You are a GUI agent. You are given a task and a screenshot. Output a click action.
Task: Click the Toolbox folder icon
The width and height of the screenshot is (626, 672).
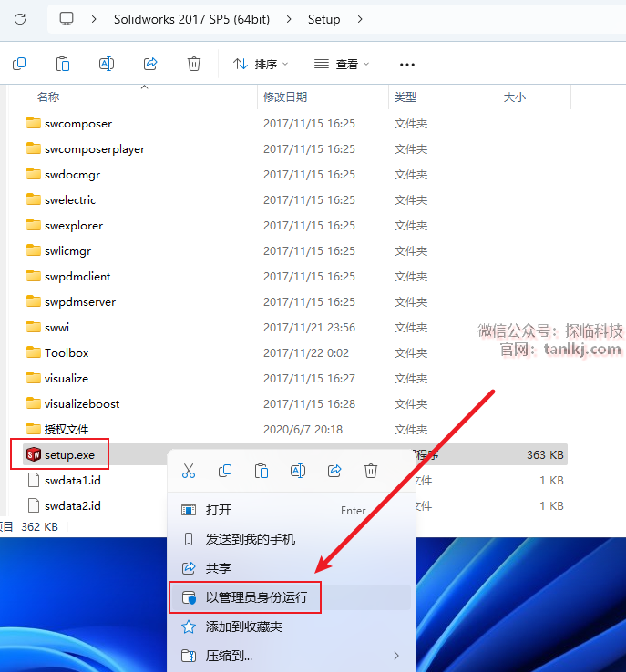(x=34, y=352)
